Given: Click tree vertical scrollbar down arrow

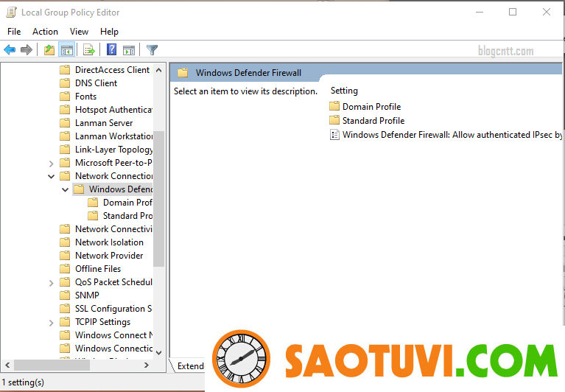Looking at the screenshot, I should pos(158,353).
